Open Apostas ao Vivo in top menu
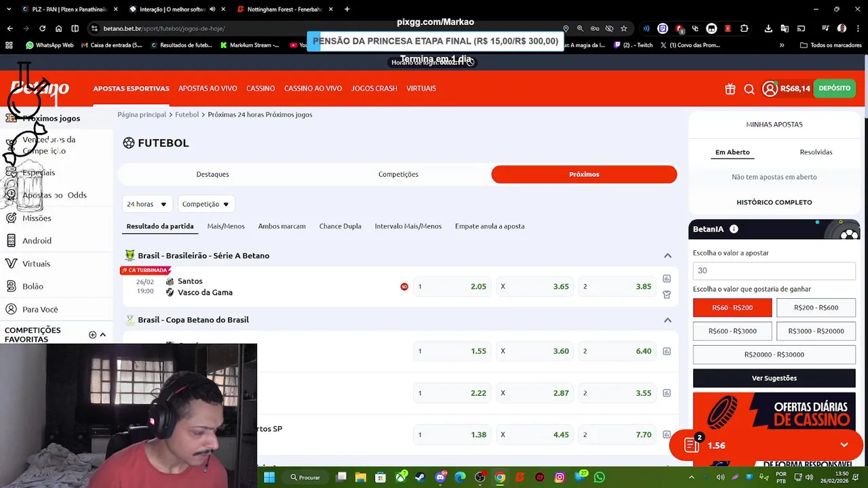This screenshot has width=868, height=488. (x=208, y=89)
